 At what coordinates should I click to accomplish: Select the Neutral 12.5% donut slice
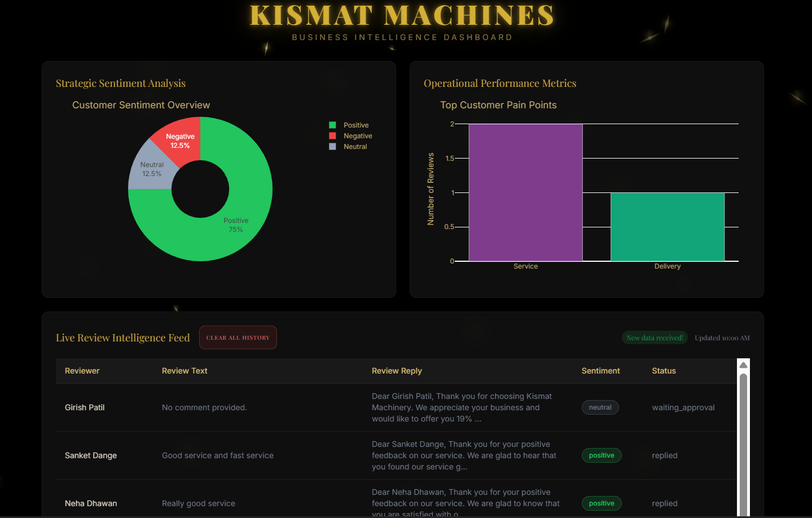click(x=151, y=169)
